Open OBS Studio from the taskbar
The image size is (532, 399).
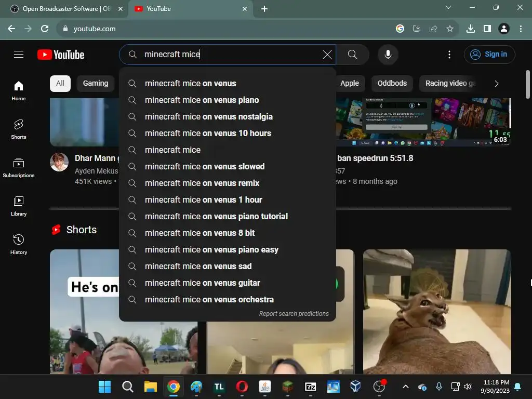379,387
